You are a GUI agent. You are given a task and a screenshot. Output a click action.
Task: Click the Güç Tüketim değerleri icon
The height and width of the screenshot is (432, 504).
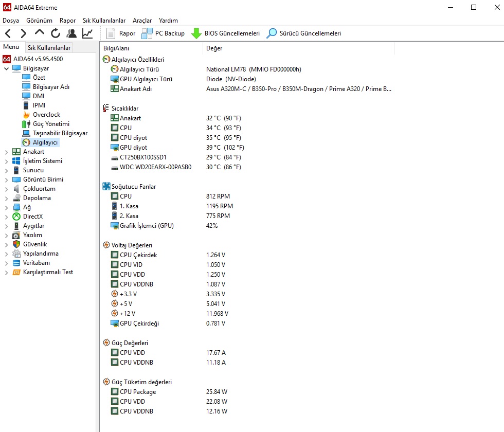106,382
